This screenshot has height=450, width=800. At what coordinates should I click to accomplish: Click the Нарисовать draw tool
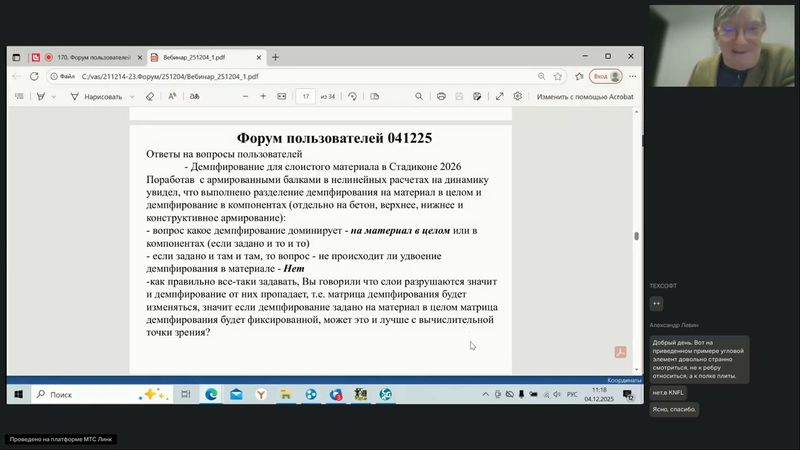point(96,96)
